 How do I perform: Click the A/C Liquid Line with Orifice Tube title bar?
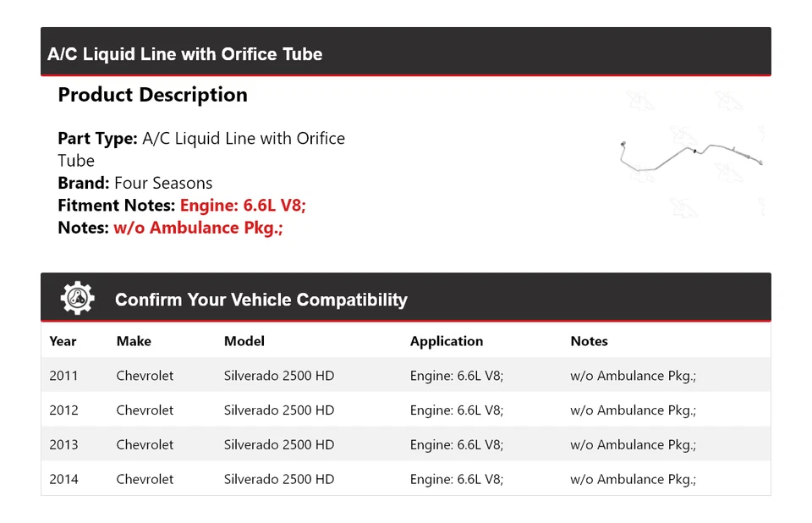click(184, 54)
